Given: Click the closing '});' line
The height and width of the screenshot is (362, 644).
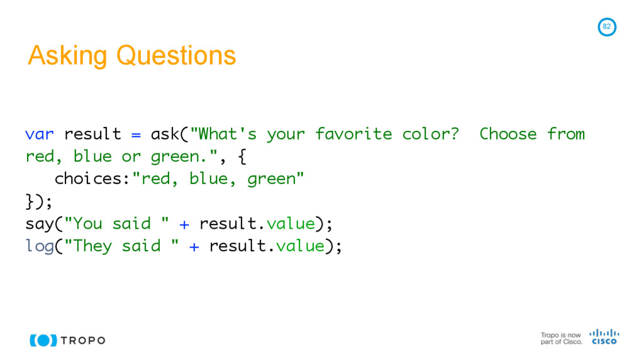Looking at the screenshot, I should point(39,201).
